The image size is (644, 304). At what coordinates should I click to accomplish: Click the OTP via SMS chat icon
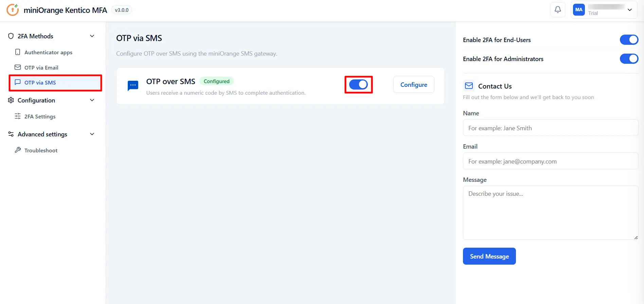[x=18, y=82]
